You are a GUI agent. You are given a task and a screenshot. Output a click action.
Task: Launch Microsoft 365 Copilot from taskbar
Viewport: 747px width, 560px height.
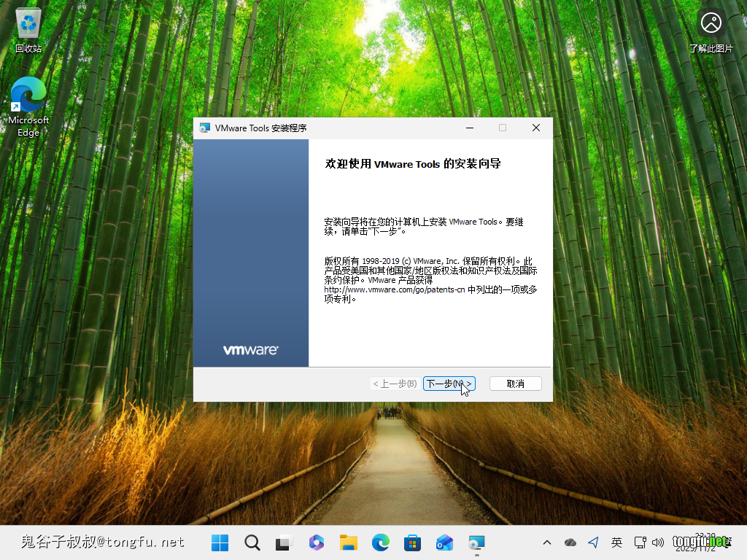point(316,542)
